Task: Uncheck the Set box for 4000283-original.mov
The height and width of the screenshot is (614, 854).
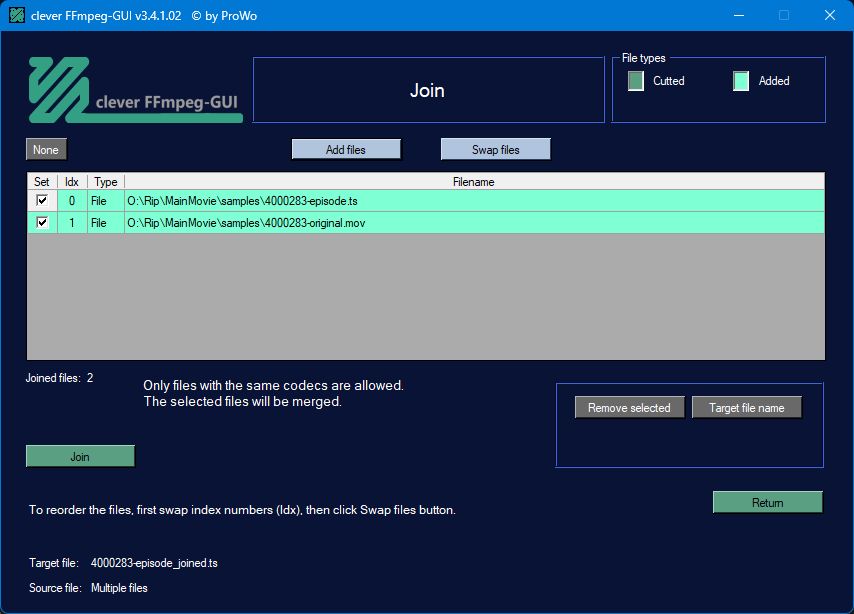Action: (x=42, y=222)
